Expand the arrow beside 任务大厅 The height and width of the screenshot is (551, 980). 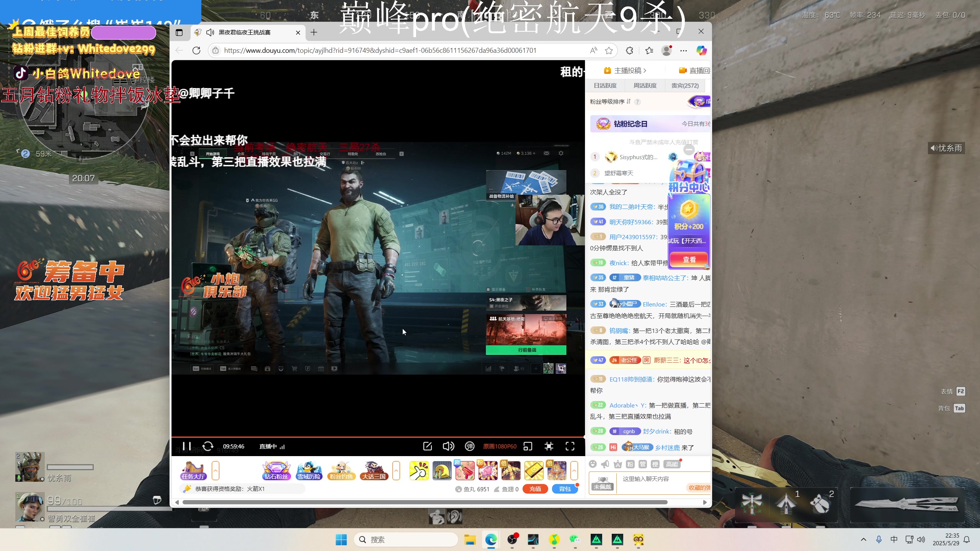tap(216, 471)
